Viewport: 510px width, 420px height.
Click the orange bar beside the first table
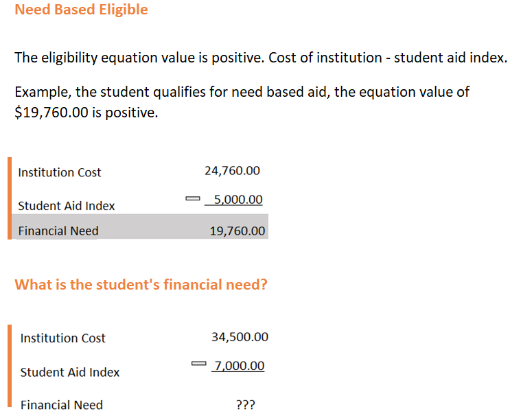coord(10,198)
